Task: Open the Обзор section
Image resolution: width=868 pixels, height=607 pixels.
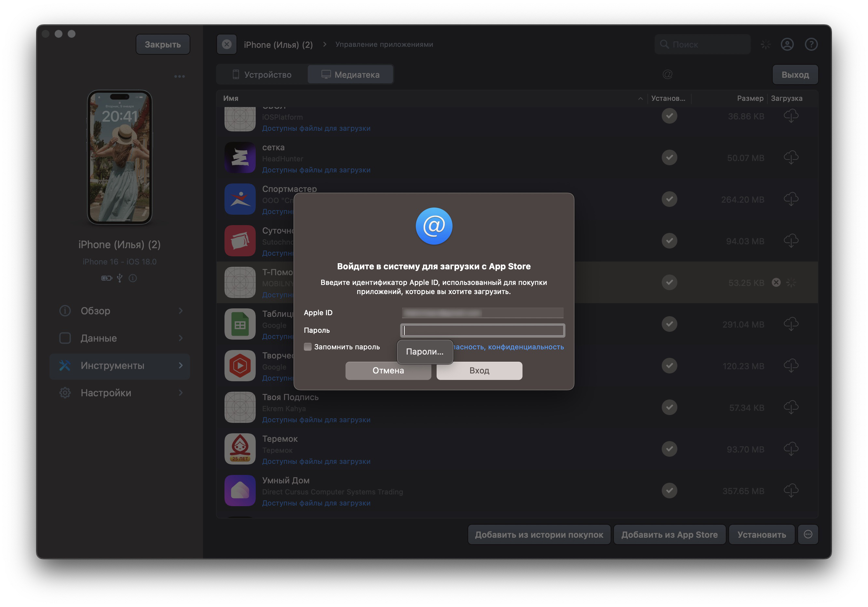Action: pos(120,311)
